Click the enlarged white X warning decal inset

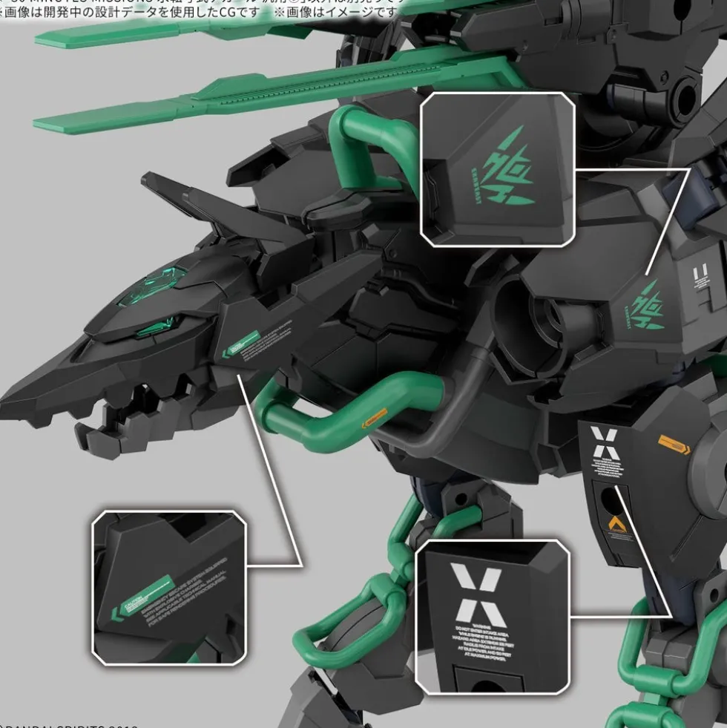493,617
